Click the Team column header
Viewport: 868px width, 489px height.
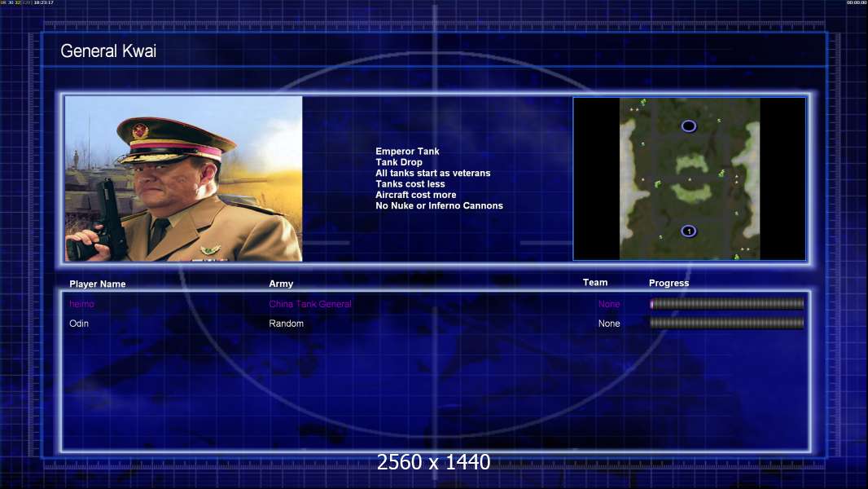[595, 283]
